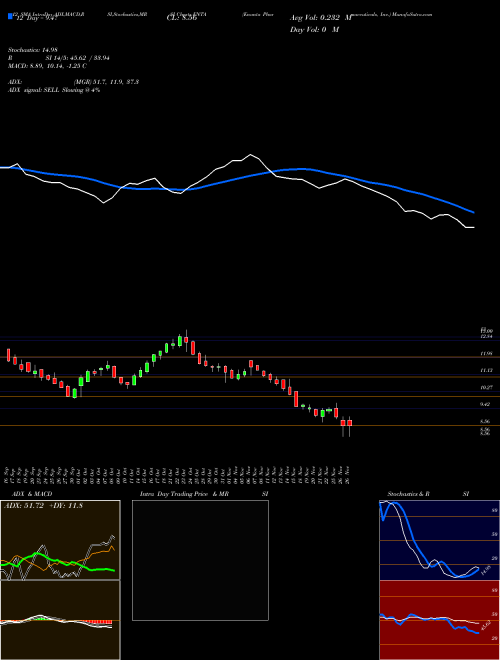This screenshot has width=500, height=660.
Task: Click the 'CL: 8.56' closing price label
Action: point(181,18)
